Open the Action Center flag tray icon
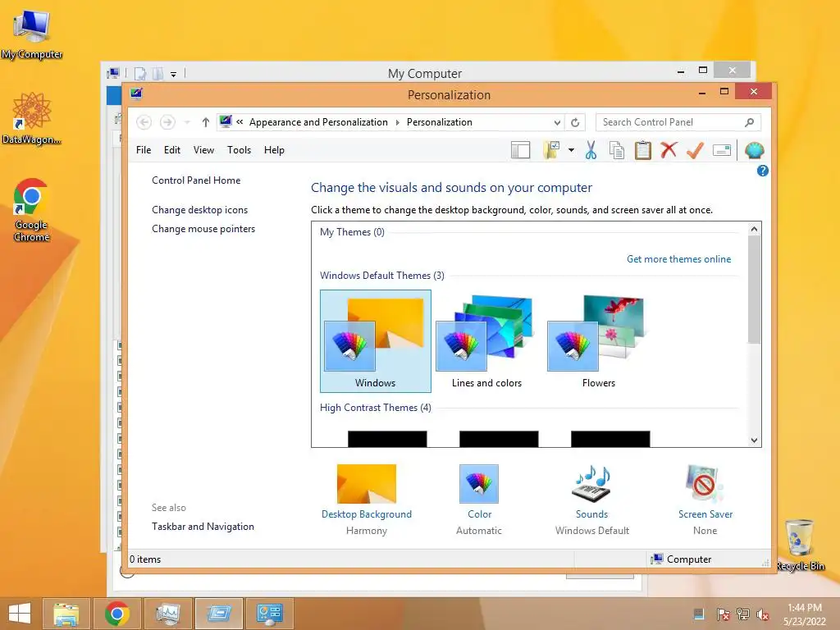This screenshot has width=840, height=630. 723,614
